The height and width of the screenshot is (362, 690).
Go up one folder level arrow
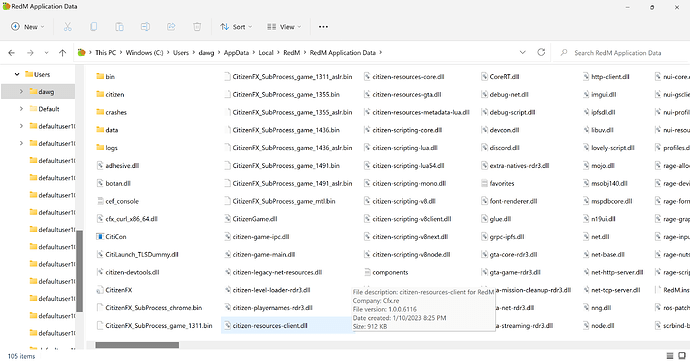pos(62,53)
